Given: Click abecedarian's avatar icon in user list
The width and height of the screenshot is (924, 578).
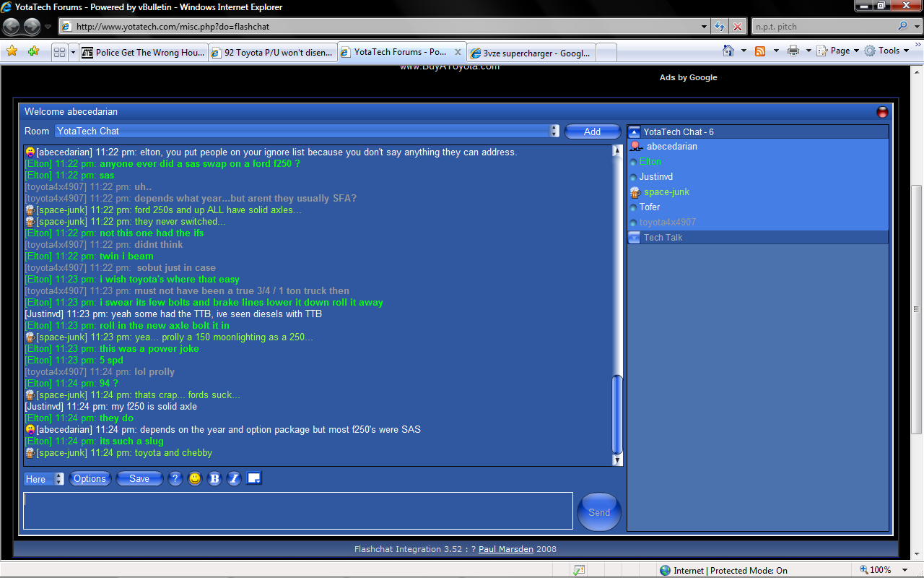Looking at the screenshot, I should [x=636, y=147].
